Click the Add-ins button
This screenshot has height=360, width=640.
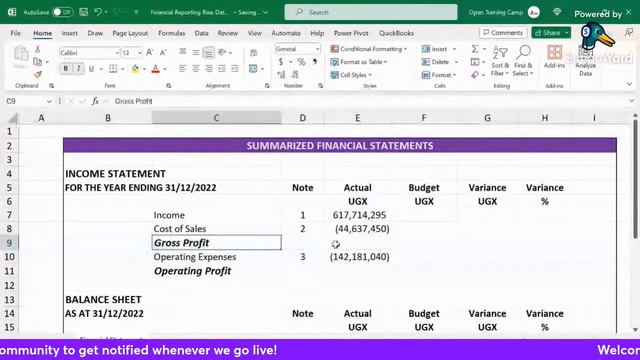pos(554,56)
